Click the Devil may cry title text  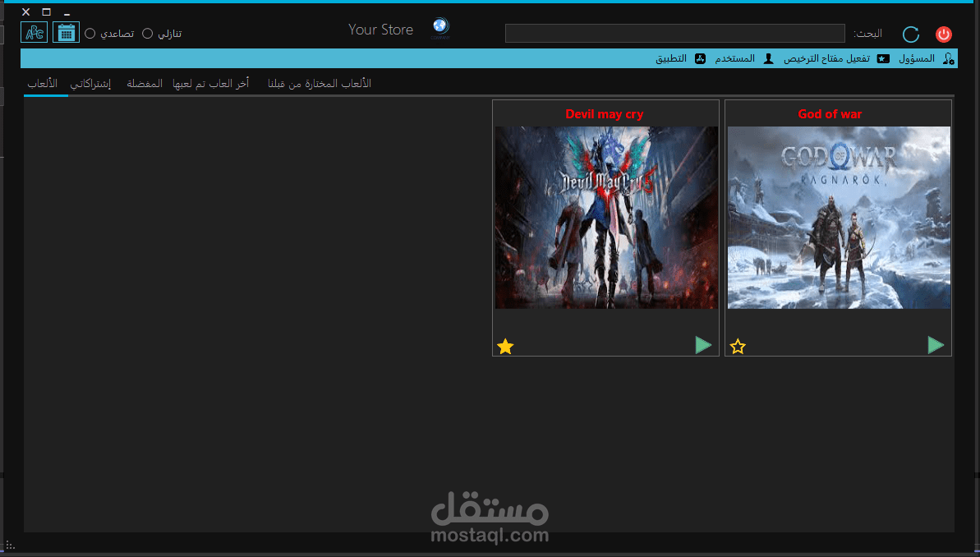[x=605, y=113]
